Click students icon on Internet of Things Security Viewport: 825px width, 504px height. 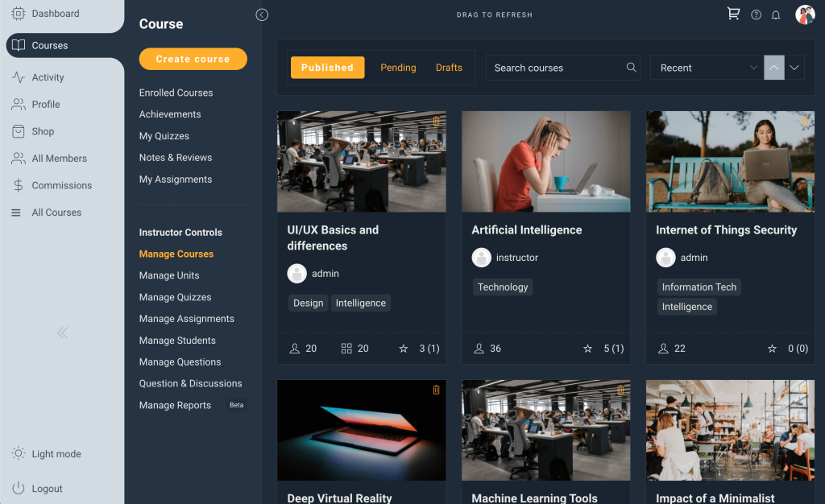click(664, 349)
